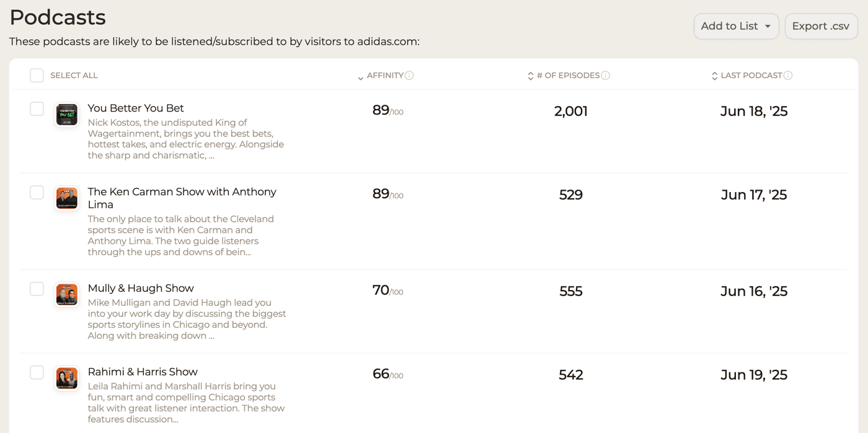Sort by Affinity column arrow
Viewport: 868px width, 433px height.
pos(360,77)
